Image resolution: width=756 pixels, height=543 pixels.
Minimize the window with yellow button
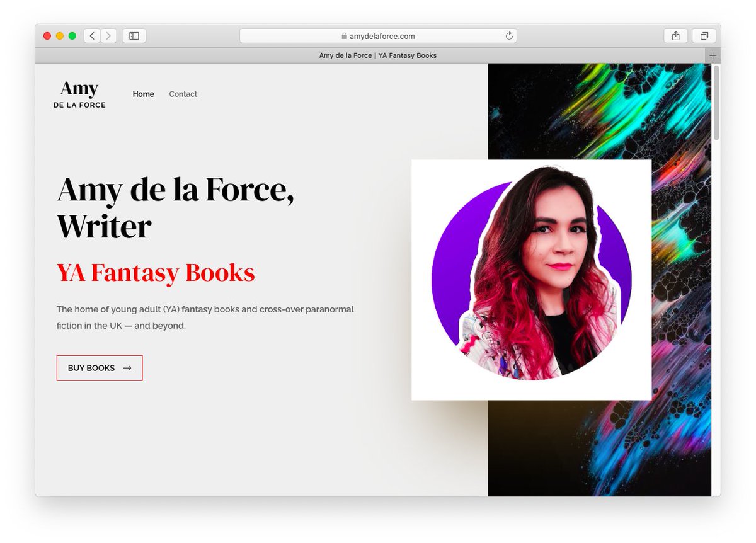click(60, 36)
